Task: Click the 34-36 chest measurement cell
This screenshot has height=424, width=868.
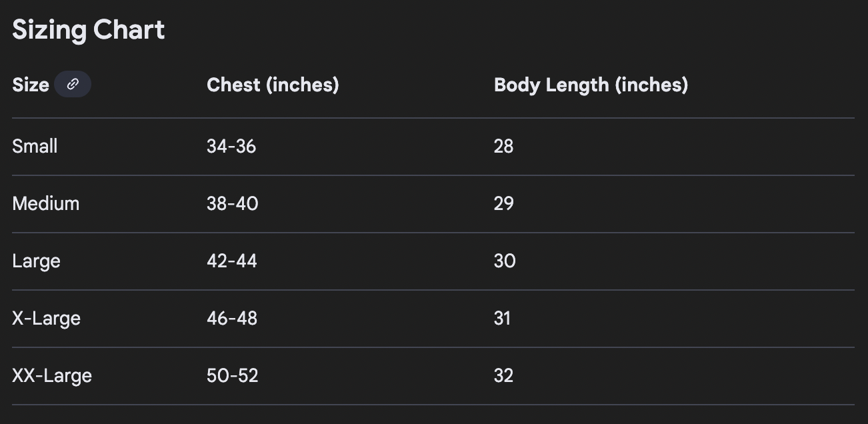Action: pyautogui.click(x=231, y=146)
